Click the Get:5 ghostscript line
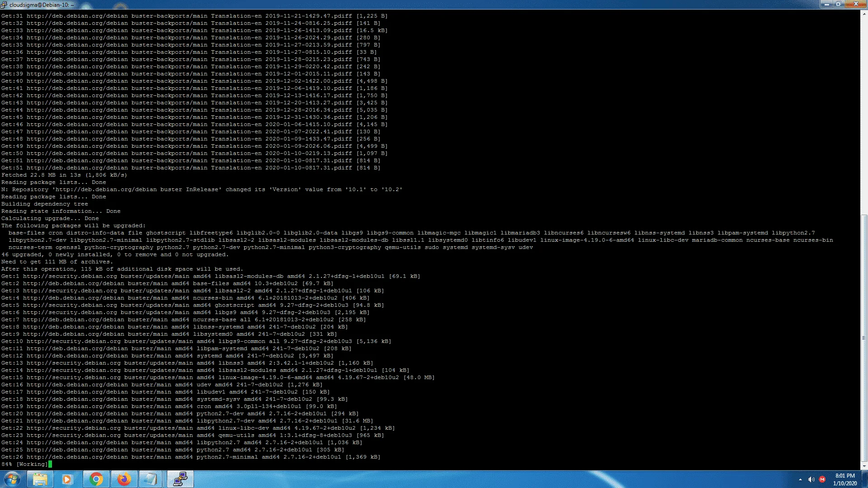The height and width of the screenshot is (488, 868). point(193,305)
